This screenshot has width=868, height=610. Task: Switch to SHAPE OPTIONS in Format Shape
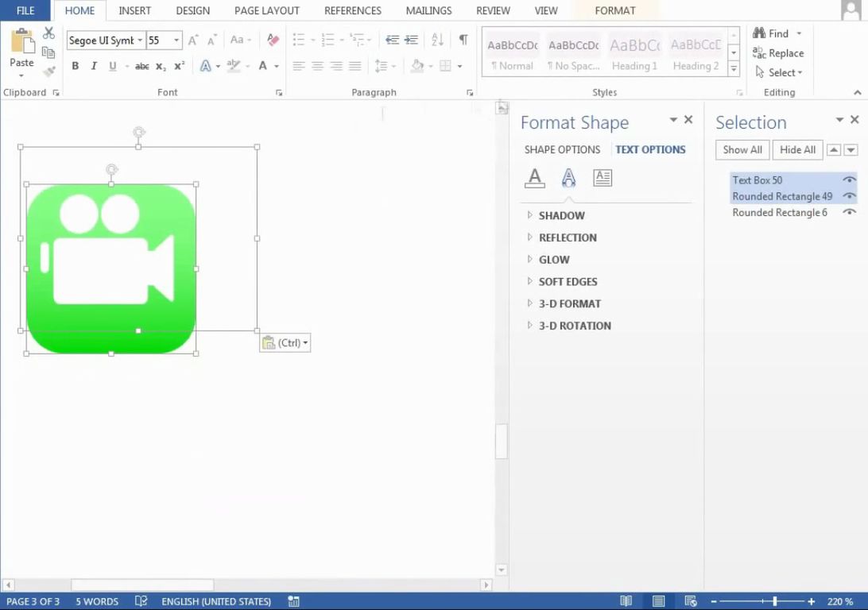(562, 150)
